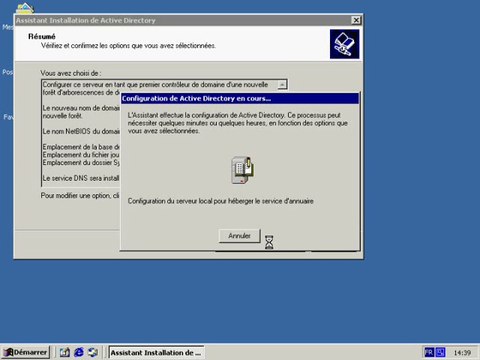Select the Assistant Installation de taskbar button
Screen dimensions: 480x360
click(x=156, y=352)
